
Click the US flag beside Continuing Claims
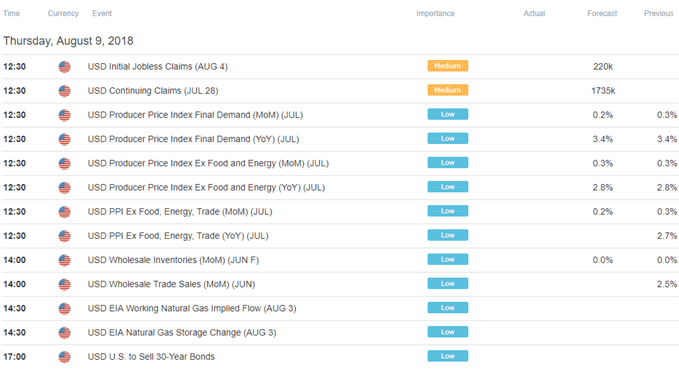click(65, 91)
